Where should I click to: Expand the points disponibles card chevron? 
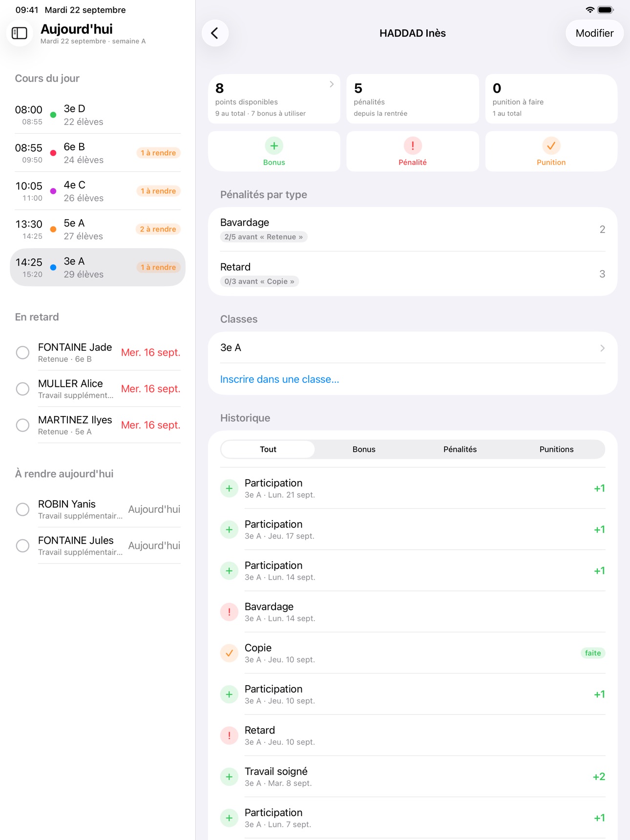(332, 84)
